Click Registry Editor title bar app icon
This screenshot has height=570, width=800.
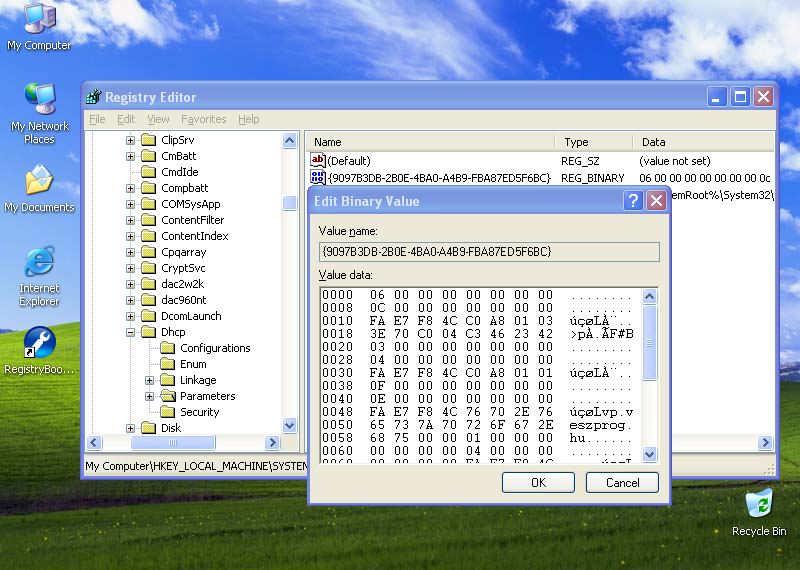94,96
